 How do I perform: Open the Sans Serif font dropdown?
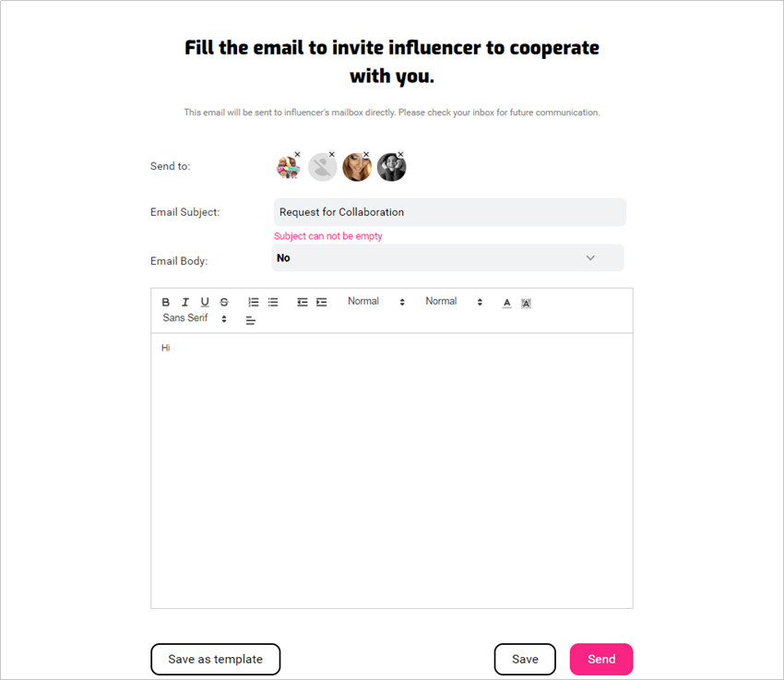(195, 318)
